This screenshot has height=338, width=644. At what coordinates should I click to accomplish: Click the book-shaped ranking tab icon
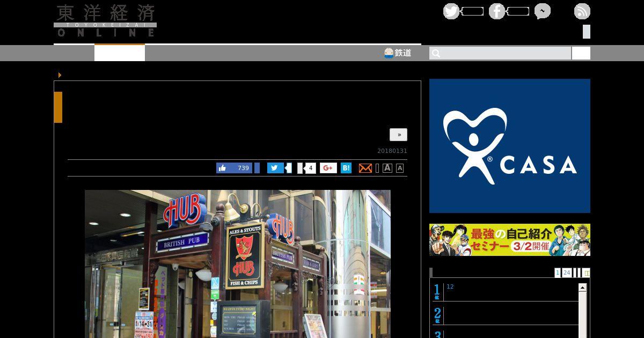pos(586,273)
